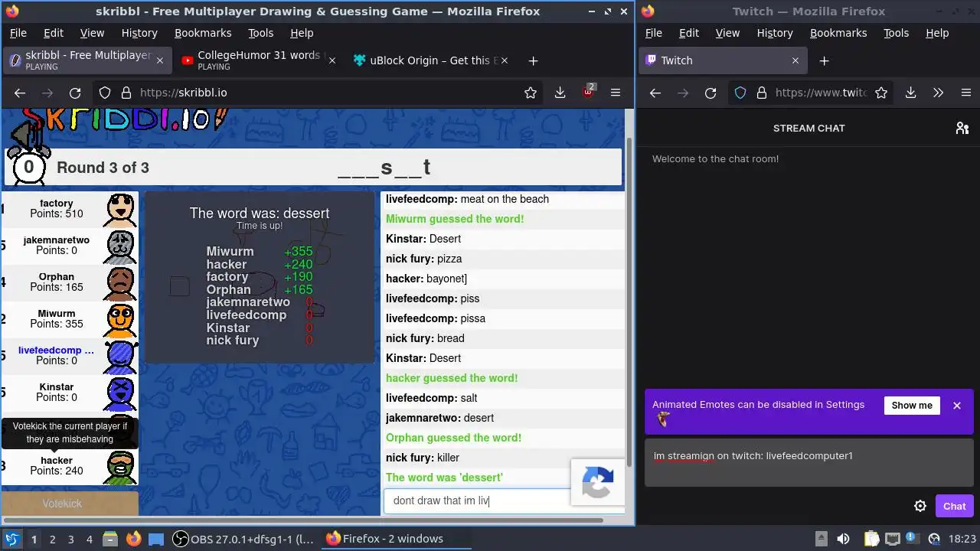Switch to OBS 27.0.1 taskbar entry
Image resolution: width=980 pixels, height=551 pixels.
click(243, 539)
